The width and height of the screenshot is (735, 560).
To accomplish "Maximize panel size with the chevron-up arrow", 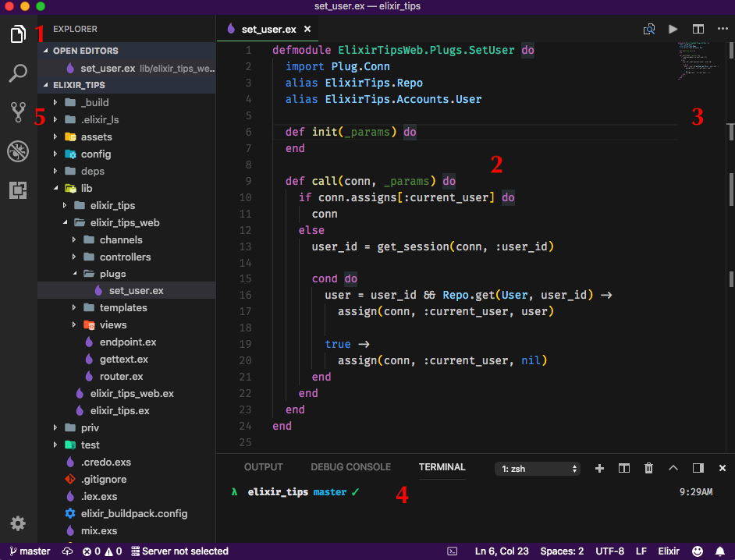I will (x=673, y=468).
